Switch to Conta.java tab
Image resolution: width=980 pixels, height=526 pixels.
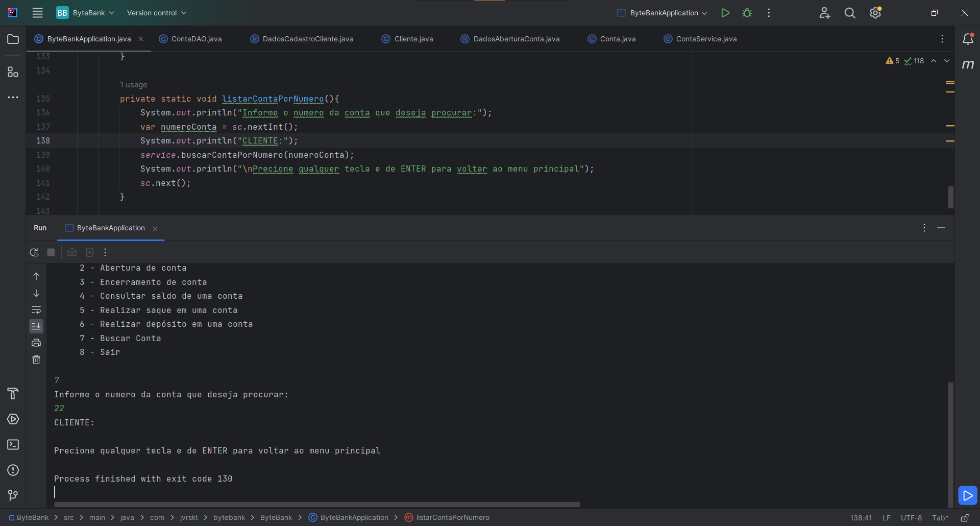coord(612,39)
